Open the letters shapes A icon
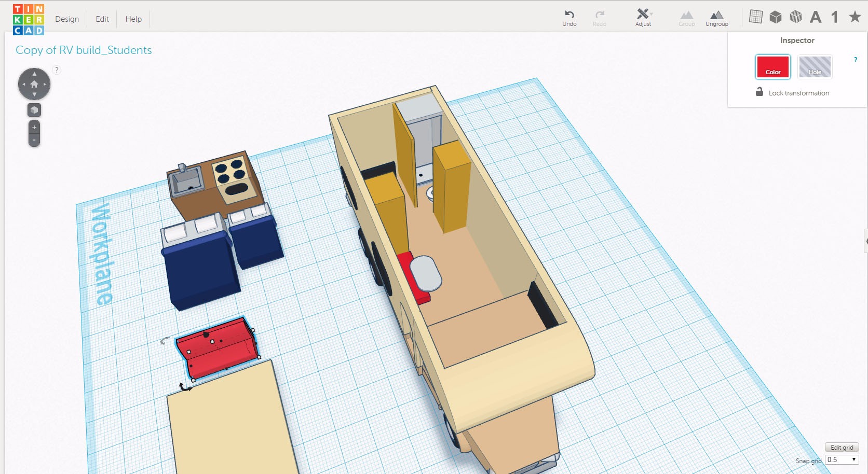Screen dimensions: 868x474 (816, 17)
